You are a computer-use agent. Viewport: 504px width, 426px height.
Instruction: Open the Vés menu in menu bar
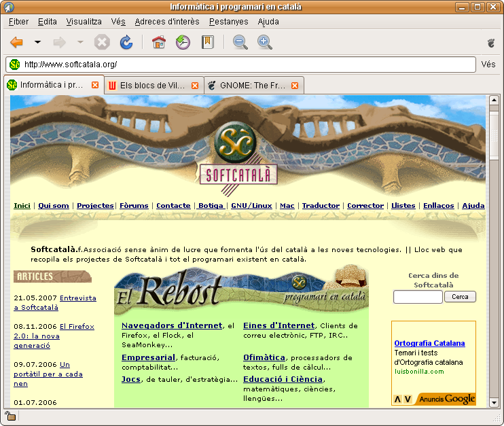[118, 22]
